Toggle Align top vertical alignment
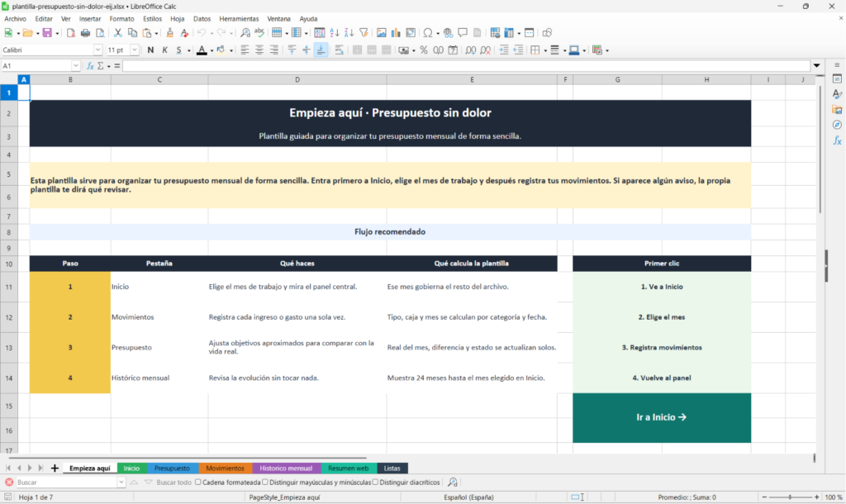 292,50
